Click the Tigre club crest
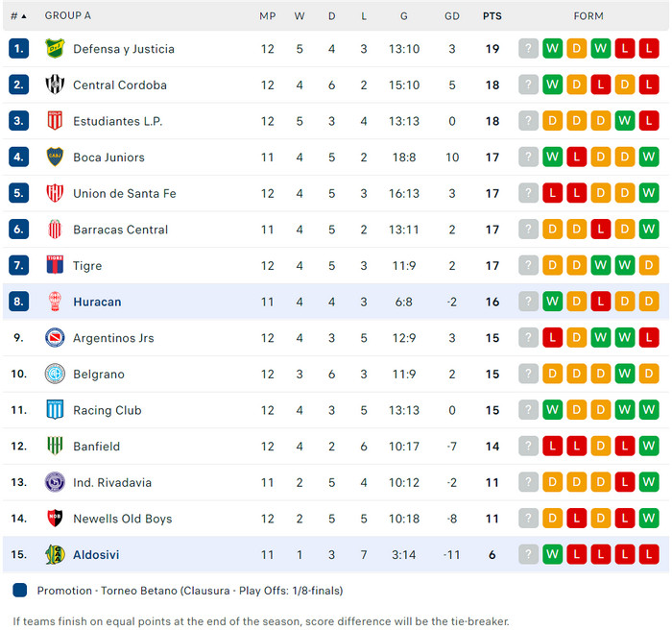This screenshot has width=672, height=630. tap(55, 266)
